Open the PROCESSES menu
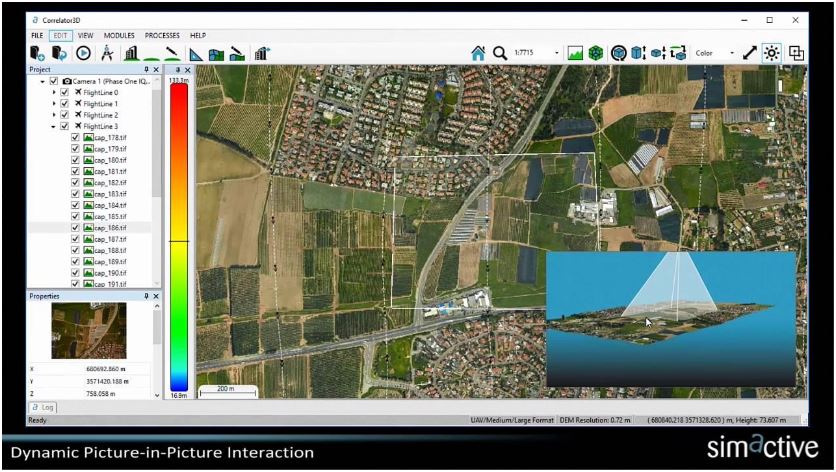This screenshot has height=472, width=836. [163, 35]
